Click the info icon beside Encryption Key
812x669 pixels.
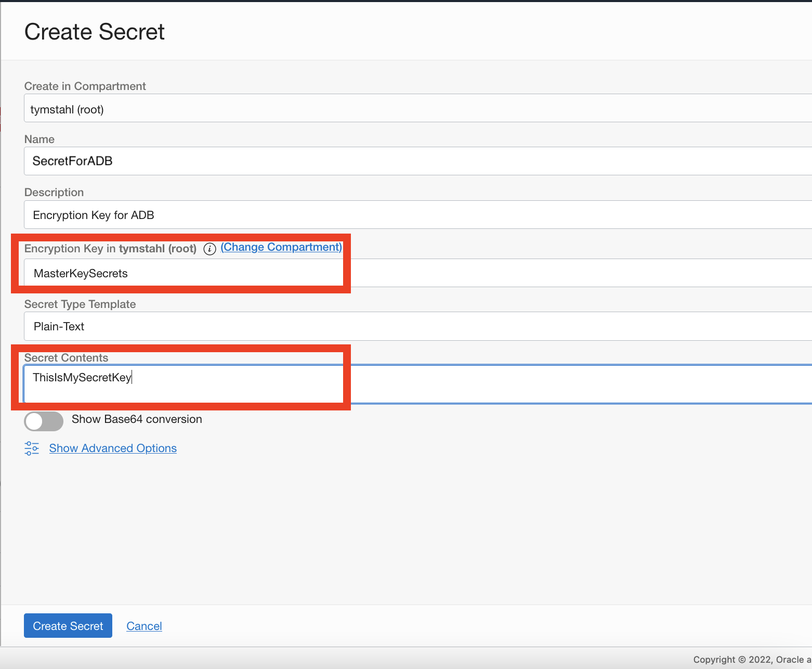pyautogui.click(x=209, y=249)
